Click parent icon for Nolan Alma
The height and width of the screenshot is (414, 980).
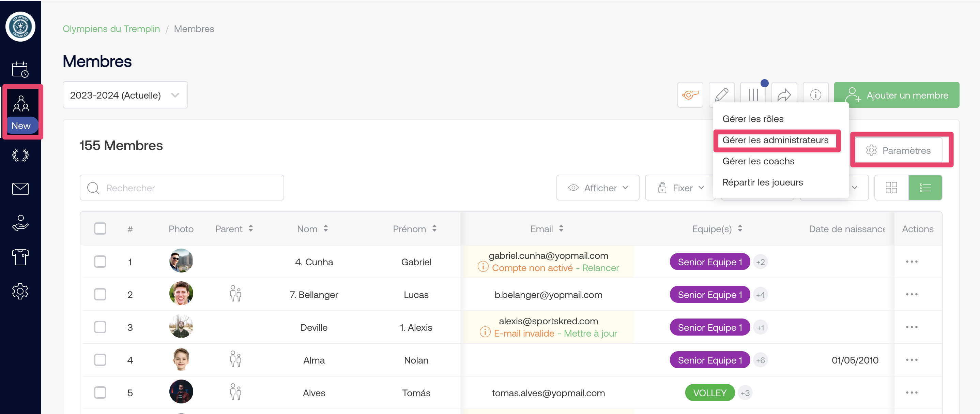[x=235, y=359]
